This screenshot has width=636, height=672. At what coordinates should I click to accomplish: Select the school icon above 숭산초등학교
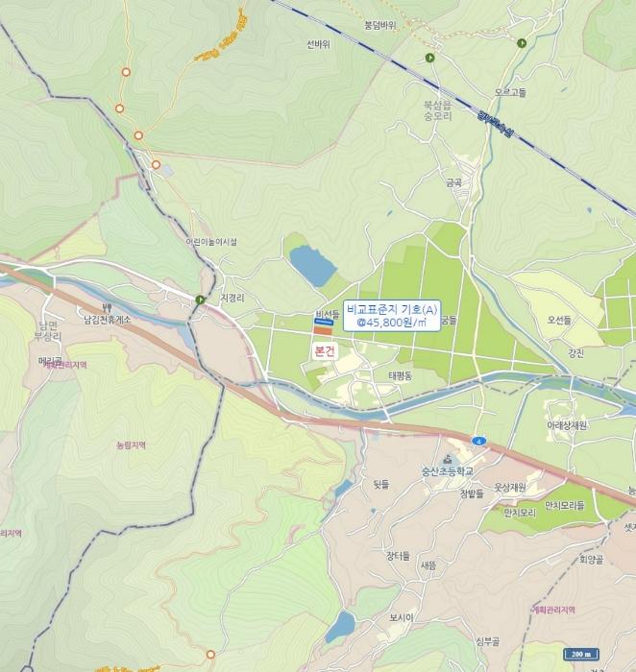(448, 460)
